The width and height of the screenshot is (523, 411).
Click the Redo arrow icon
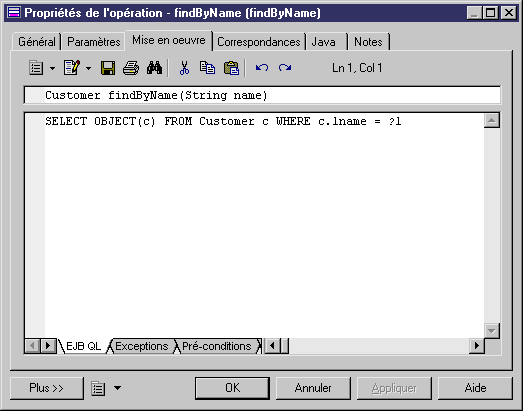[285, 68]
